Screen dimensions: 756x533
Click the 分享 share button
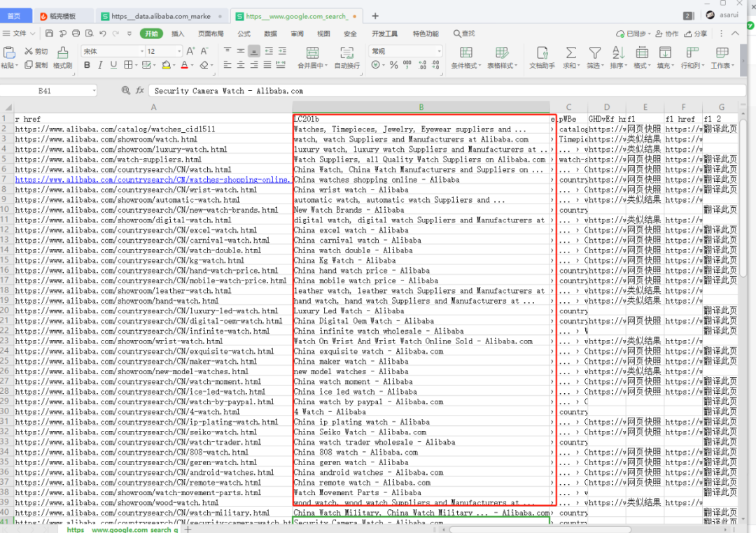coord(696,34)
